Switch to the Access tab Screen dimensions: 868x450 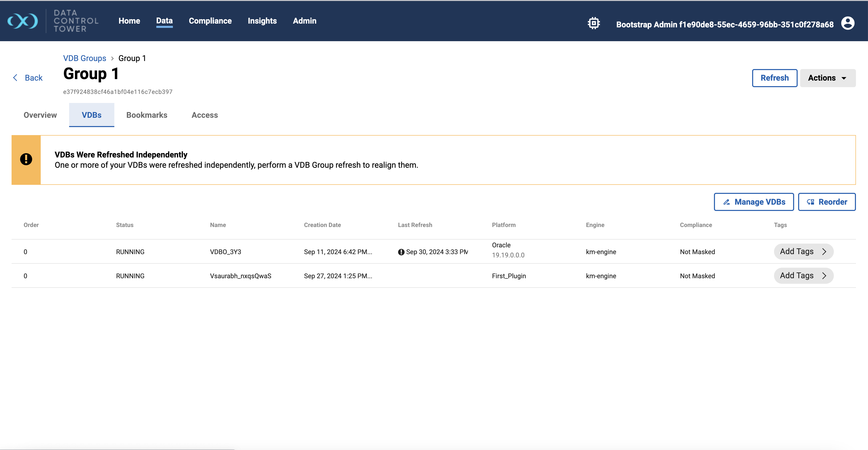(x=205, y=115)
